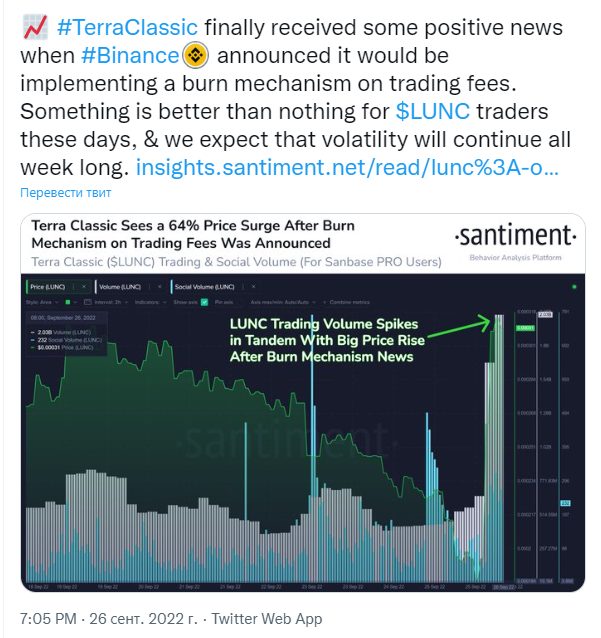Click the Santiment logo in chart header
Screen dimensions: 601x638
[515, 236]
